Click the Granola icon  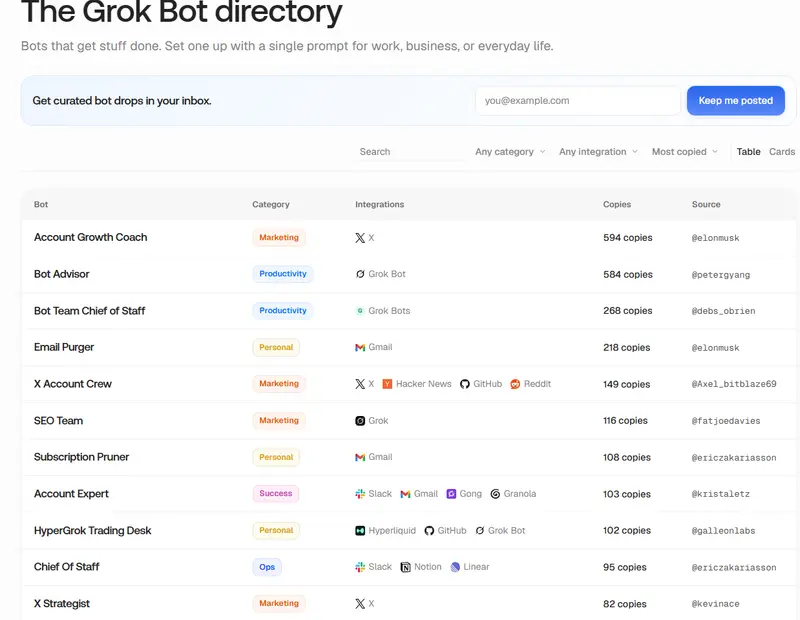(495, 493)
